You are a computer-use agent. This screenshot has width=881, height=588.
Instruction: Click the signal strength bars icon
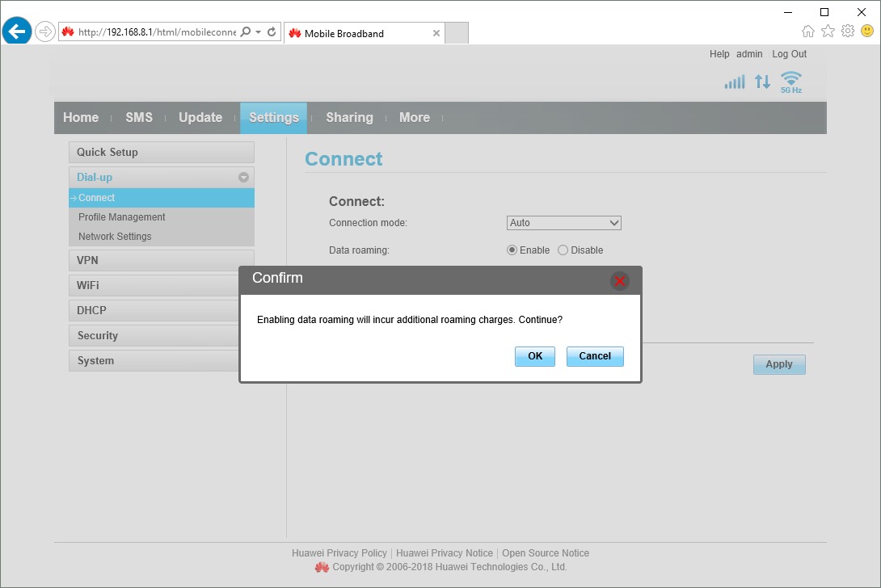coord(734,82)
